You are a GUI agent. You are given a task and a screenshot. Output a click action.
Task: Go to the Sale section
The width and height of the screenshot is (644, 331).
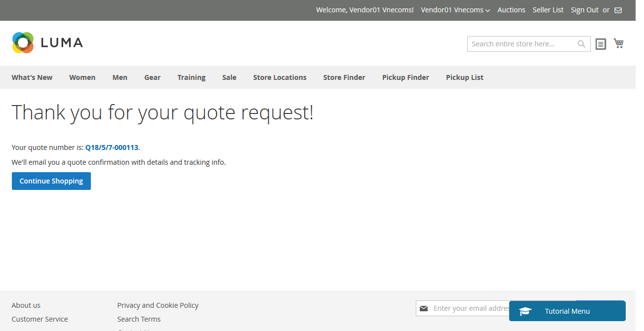[x=229, y=77]
